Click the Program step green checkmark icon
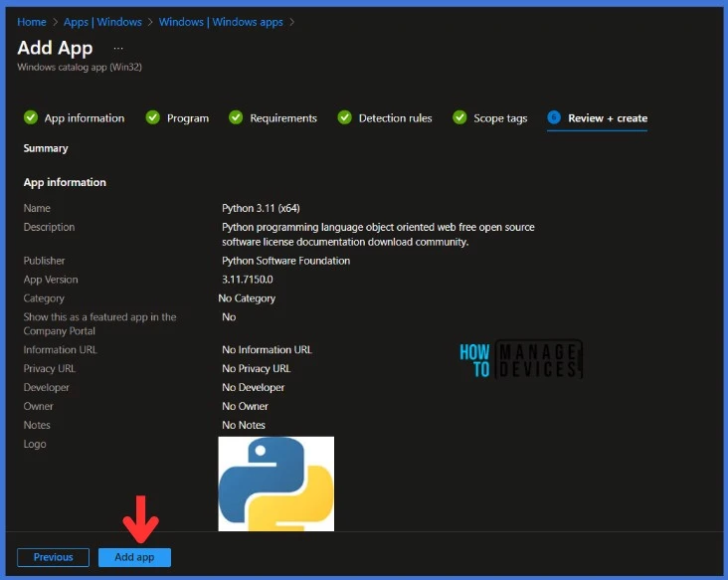This screenshot has height=580, width=728. 153,117
